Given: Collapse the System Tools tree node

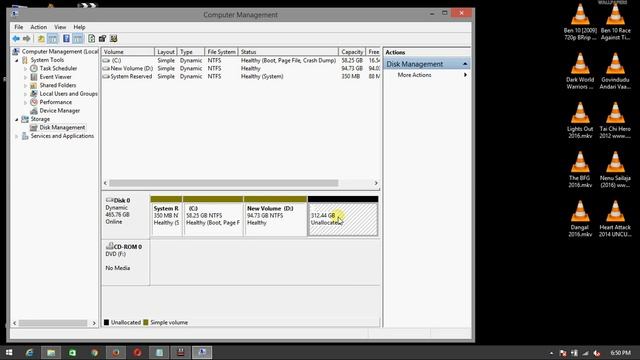Looking at the screenshot, I should (x=17, y=60).
